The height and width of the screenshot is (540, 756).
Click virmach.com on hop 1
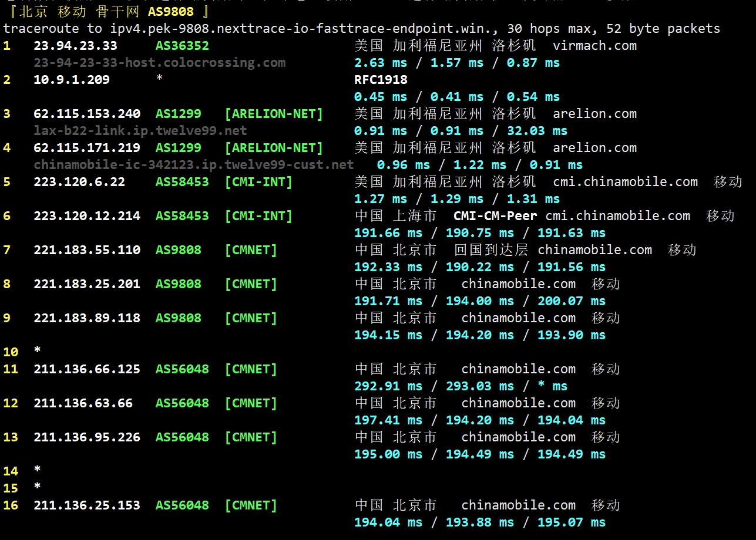pos(594,46)
